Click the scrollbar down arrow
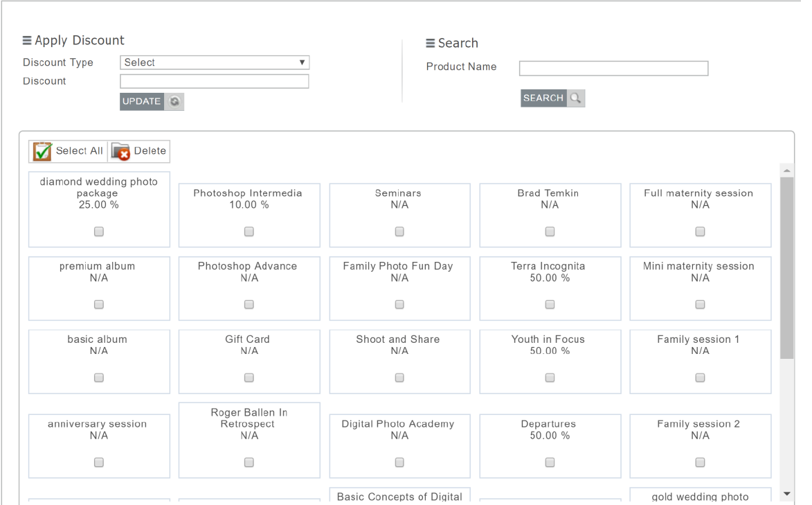 (786, 493)
